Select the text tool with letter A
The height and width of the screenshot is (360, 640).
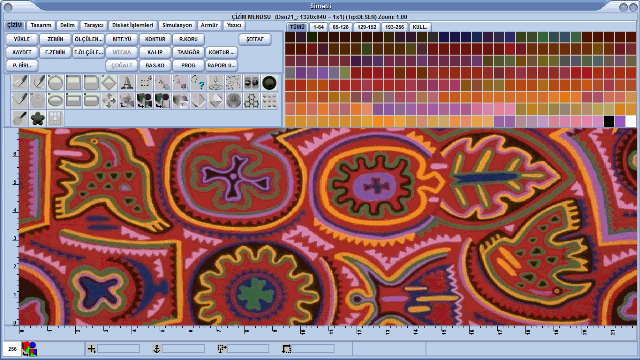tap(127, 82)
